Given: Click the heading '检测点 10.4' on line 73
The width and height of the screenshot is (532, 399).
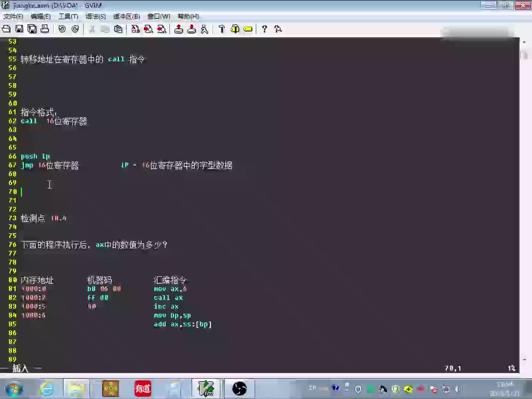Looking at the screenshot, I should [x=44, y=218].
